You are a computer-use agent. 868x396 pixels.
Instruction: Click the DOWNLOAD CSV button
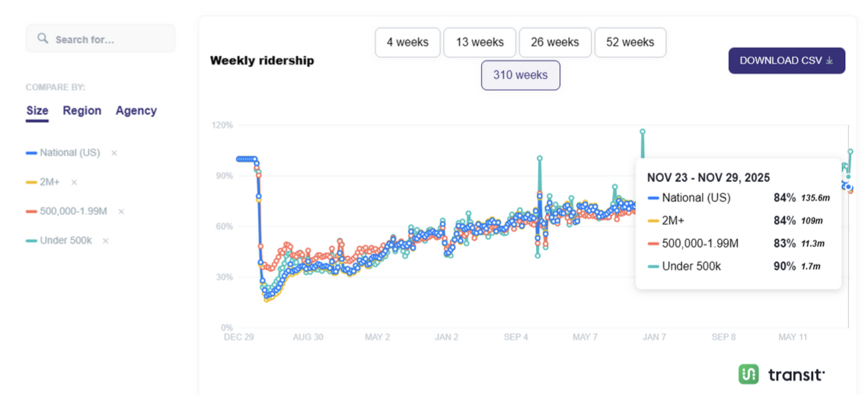pyautogui.click(x=787, y=60)
